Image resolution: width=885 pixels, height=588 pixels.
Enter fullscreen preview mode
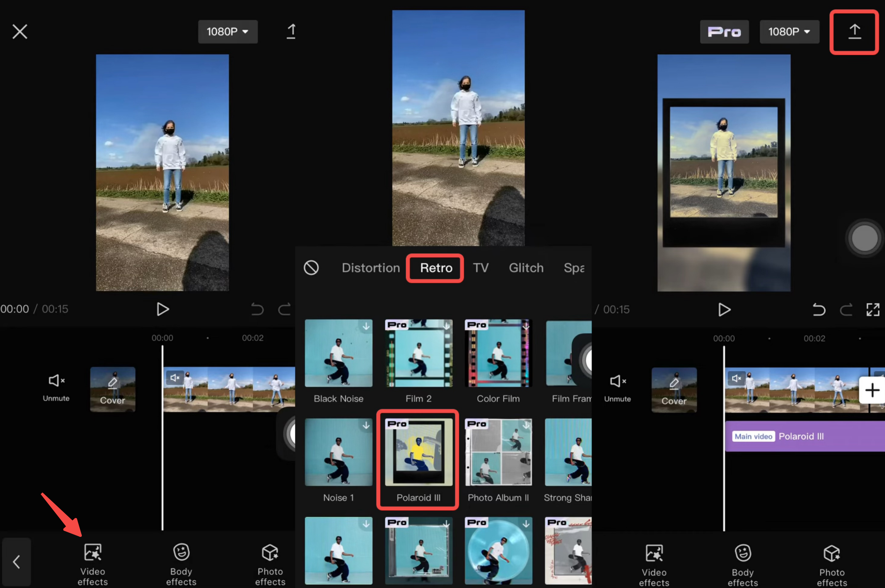click(x=873, y=309)
